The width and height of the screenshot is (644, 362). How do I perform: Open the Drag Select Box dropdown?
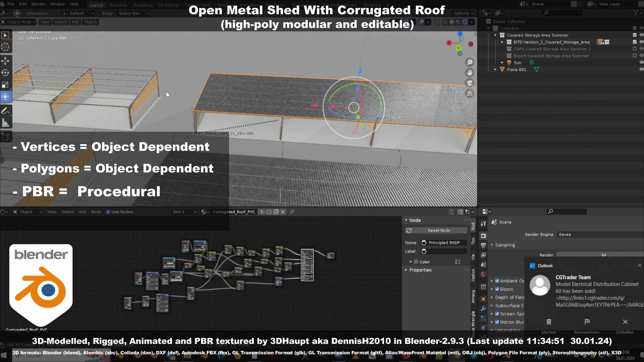pyautogui.click(x=133, y=13)
